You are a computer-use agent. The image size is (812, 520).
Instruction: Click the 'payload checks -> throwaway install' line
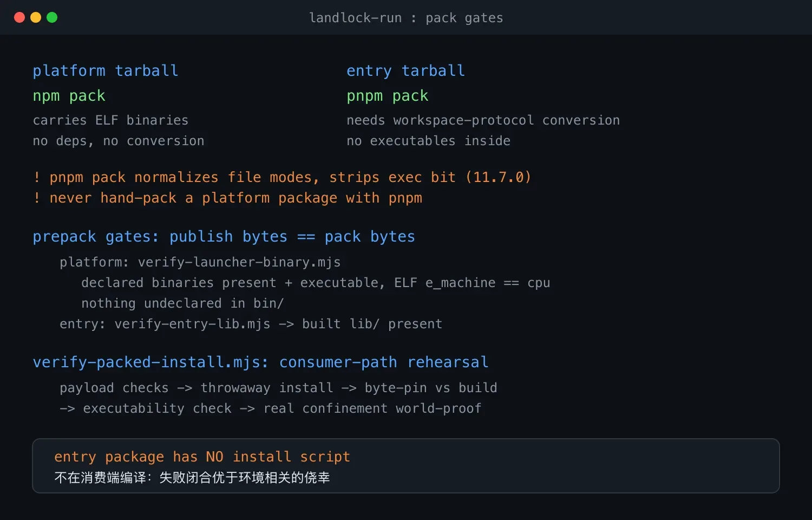click(x=278, y=388)
